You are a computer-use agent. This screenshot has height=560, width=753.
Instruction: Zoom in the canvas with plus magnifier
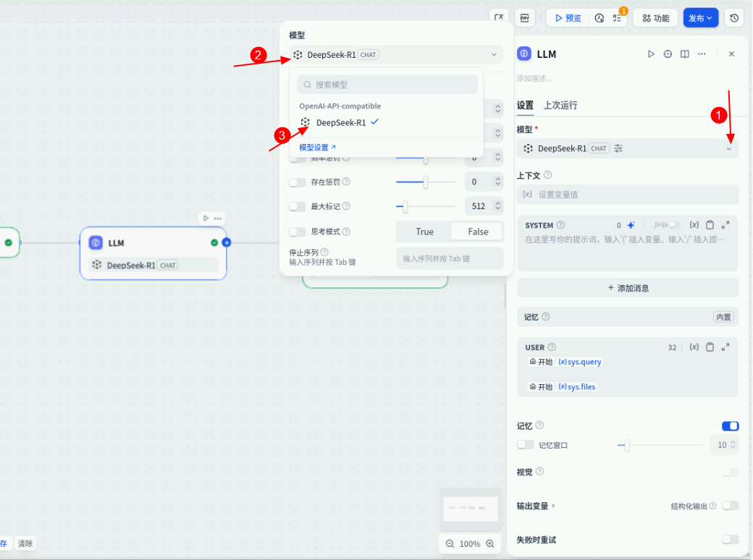(x=490, y=543)
